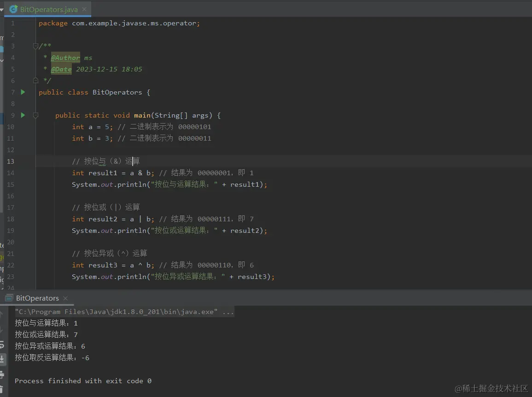Select the BitOperators run tab
This screenshot has height=397, width=532.
click(37, 298)
